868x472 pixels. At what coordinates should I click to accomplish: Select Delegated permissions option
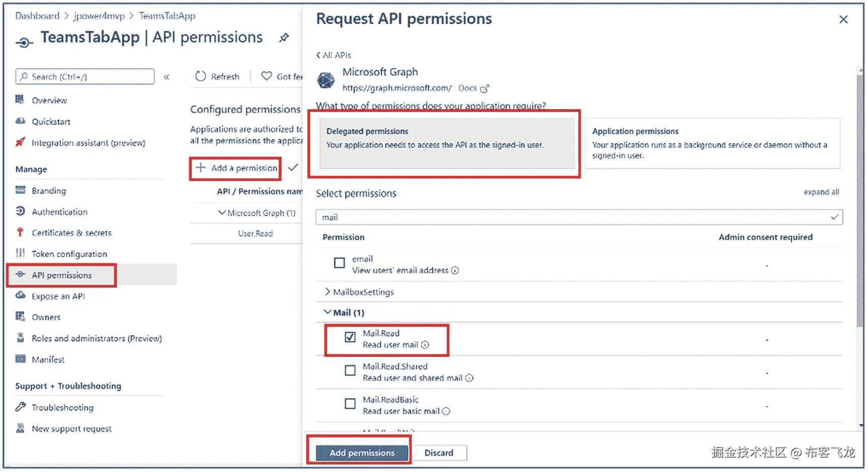447,143
